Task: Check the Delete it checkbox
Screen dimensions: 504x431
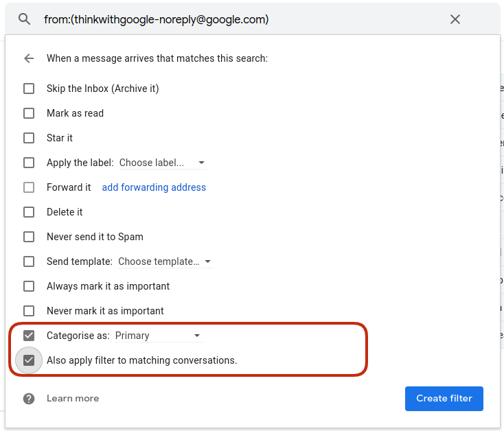Action: (29, 212)
